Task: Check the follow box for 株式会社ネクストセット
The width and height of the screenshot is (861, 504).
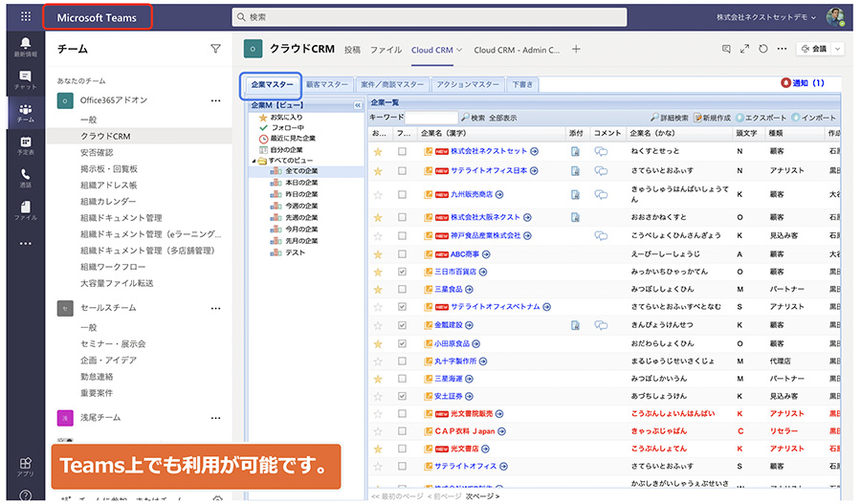Action: [402, 151]
